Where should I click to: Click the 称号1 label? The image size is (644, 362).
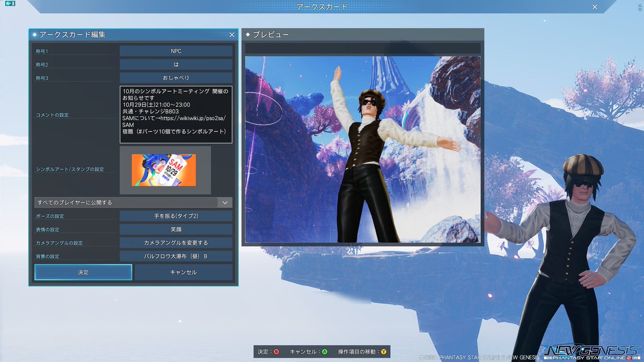click(x=42, y=51)
